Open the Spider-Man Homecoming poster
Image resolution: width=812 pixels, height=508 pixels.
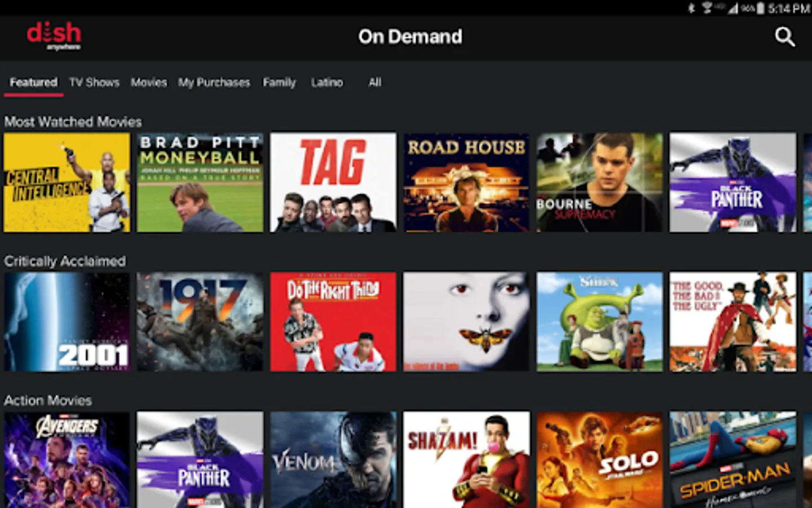coord(732,459)
